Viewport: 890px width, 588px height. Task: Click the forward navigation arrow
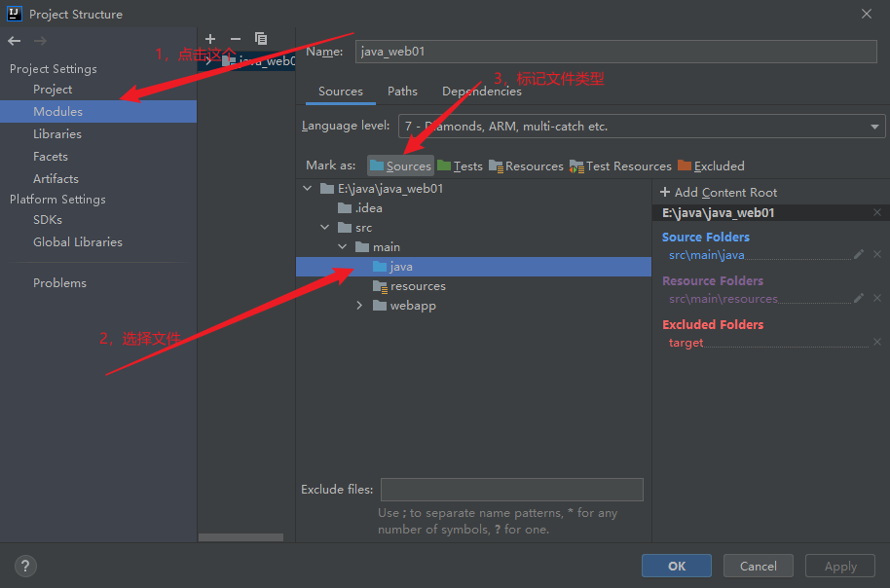click(x=40, y=41)
